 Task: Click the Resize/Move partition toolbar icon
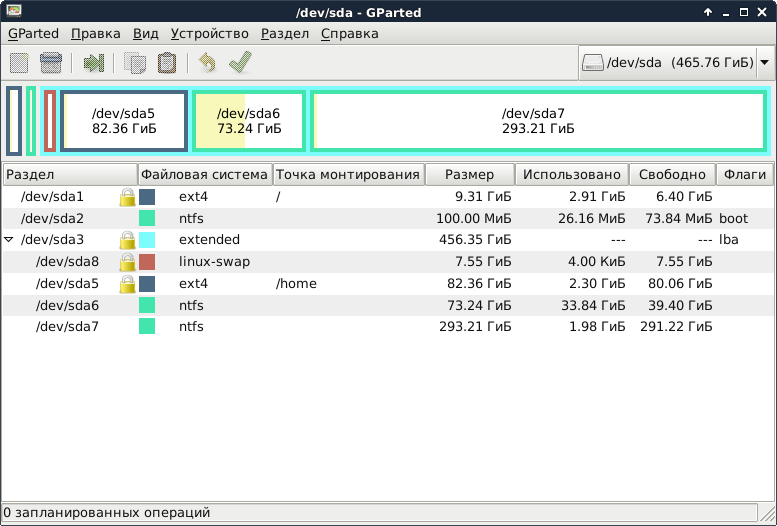click(x=94, y=63)
